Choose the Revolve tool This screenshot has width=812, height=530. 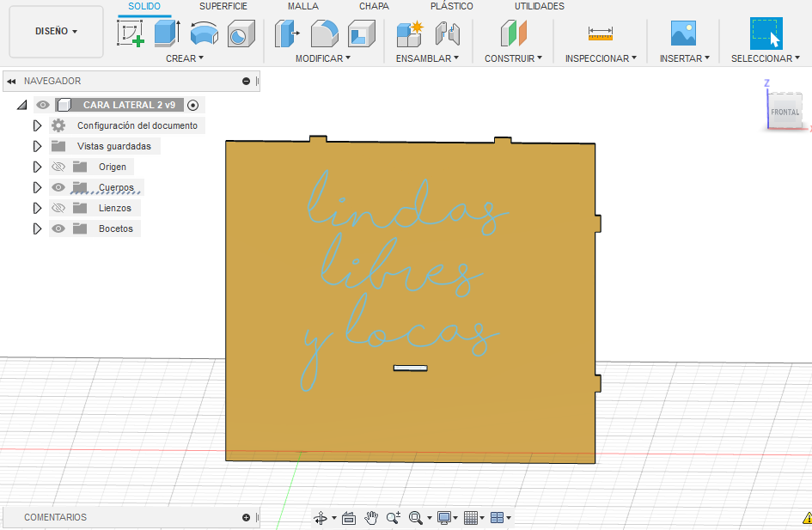(204, 34)
